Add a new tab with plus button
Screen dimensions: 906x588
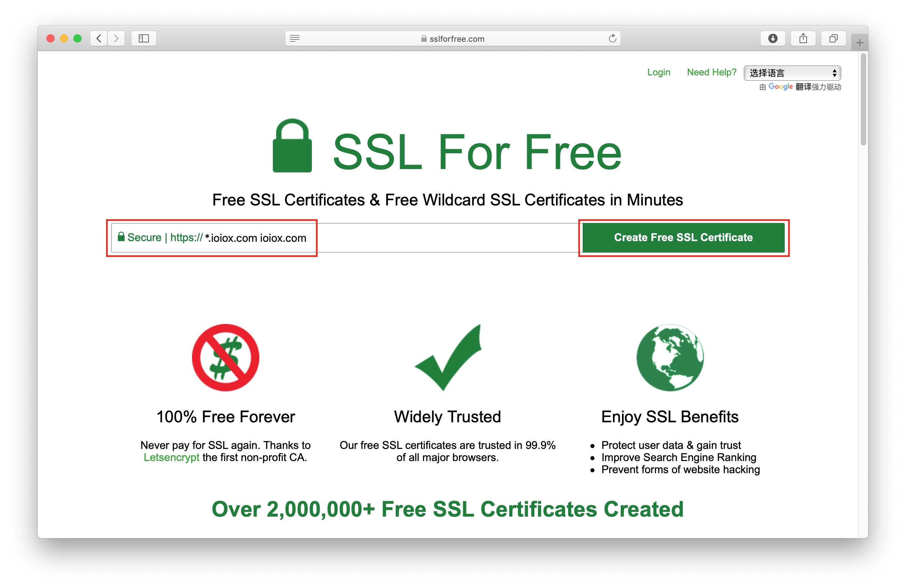tap(860, 43)
